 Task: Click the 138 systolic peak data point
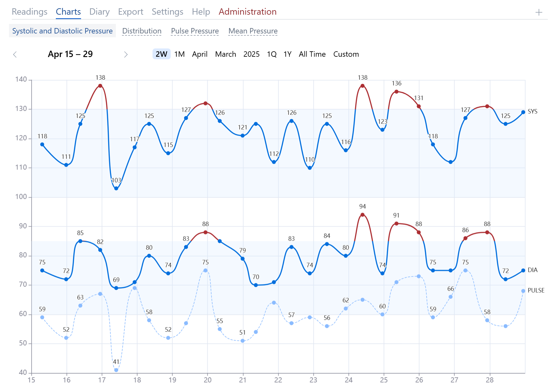[100, 85]
